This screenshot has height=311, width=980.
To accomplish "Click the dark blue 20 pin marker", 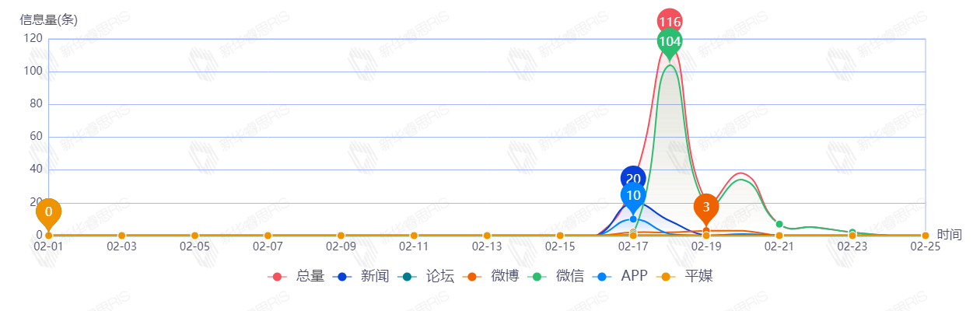I will tap(633, 179).
